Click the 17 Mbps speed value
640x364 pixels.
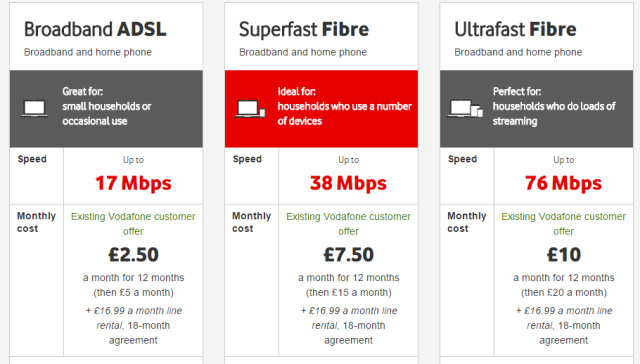[x=133, y=183]
